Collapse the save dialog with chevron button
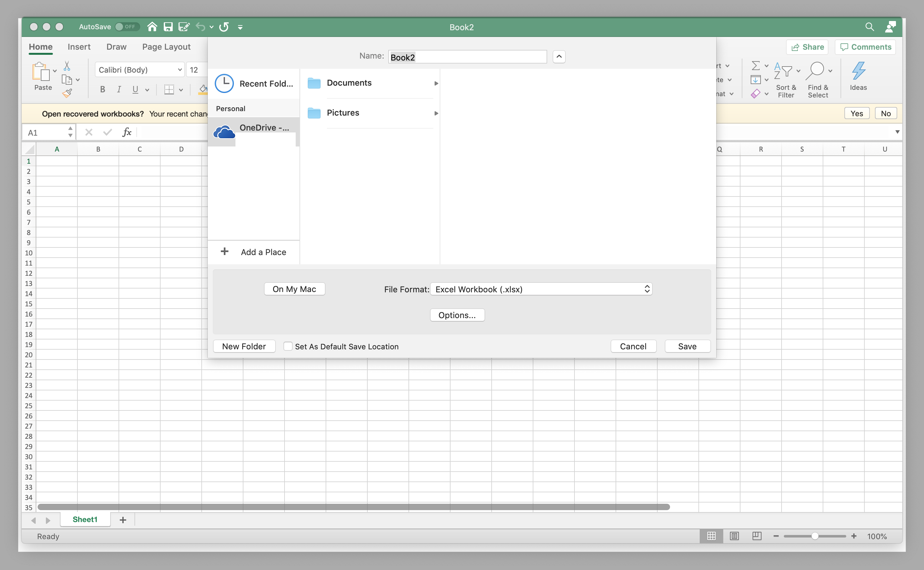This screenshot has height=570, width=924. (559, 57)
